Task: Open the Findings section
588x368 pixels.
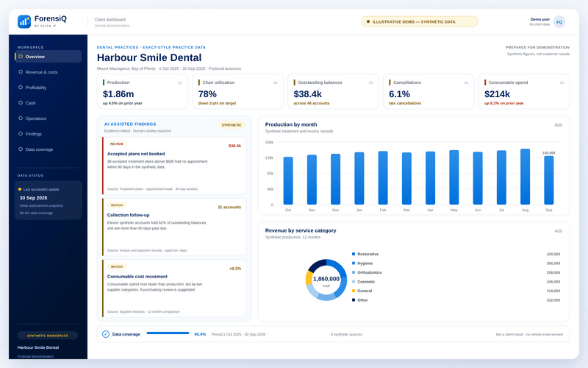Action: click(x=48, y=133)
